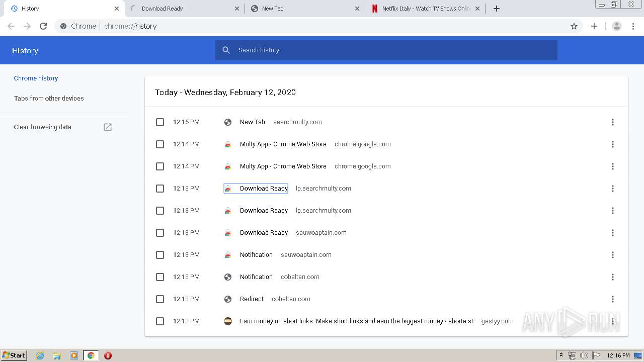Open the file explorer from the taskbar
The height and width of the screenshot is (362, 644).
point(57,355)
